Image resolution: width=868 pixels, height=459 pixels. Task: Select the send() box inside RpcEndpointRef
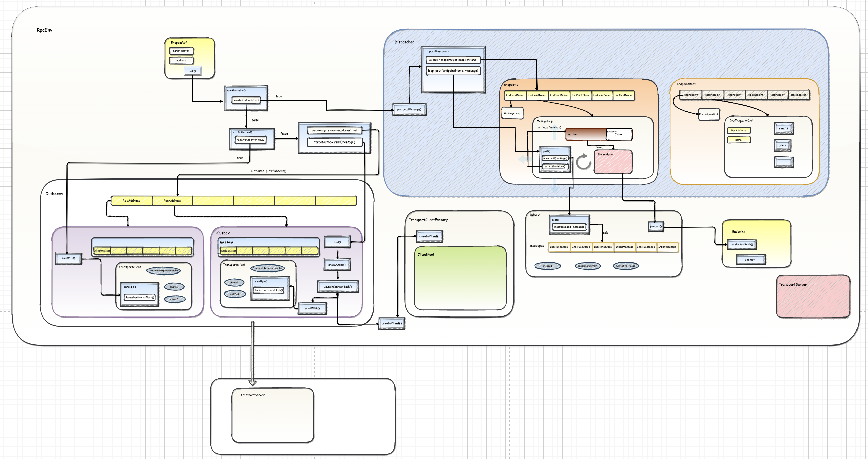point(783,129)
